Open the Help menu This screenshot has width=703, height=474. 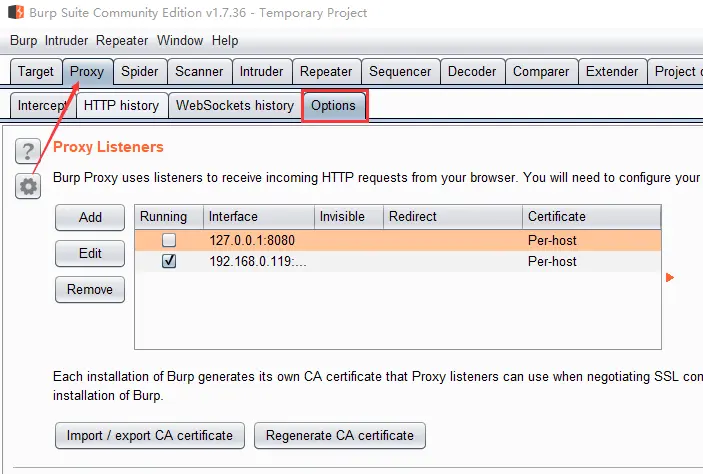pos(225,41)
